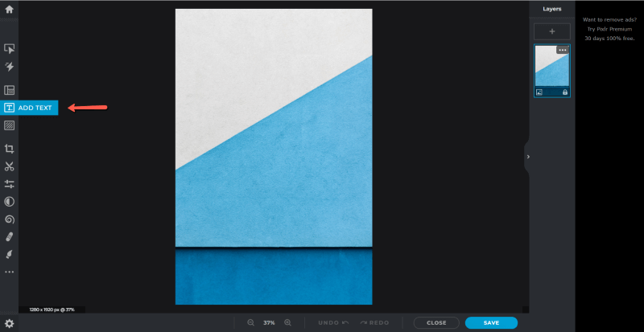644x332 pixels.
Task: Zoom in with the plus magnifier
Action: 287,322
